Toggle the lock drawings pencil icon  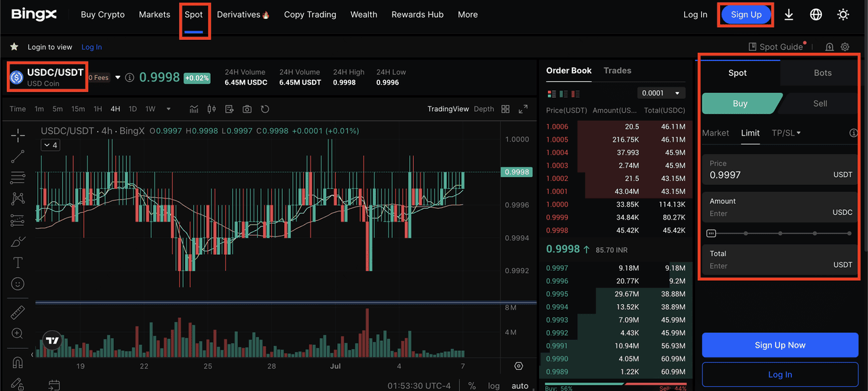coord(18,383)
